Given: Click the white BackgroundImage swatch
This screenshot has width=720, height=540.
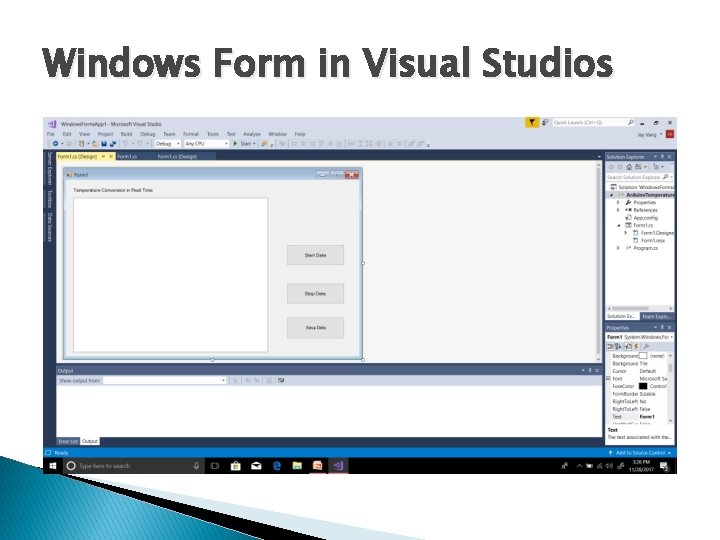Looking at the screenshot, I should point(643,356).
